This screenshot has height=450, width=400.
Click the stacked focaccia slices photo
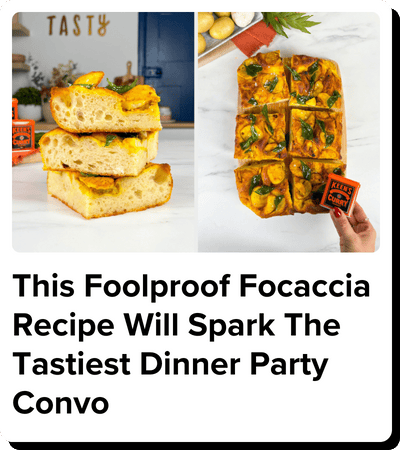pyautogui.click(x=103, y=132)
